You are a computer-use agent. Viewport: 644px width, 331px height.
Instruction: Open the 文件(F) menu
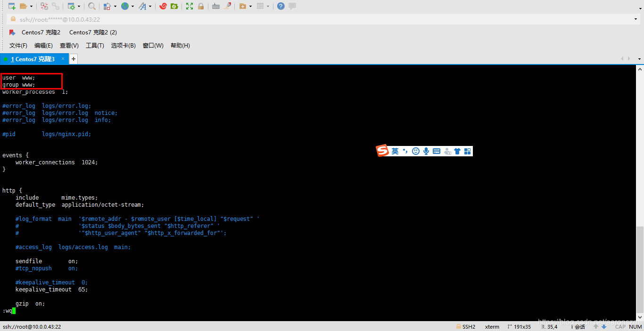(x=18, y=46)
